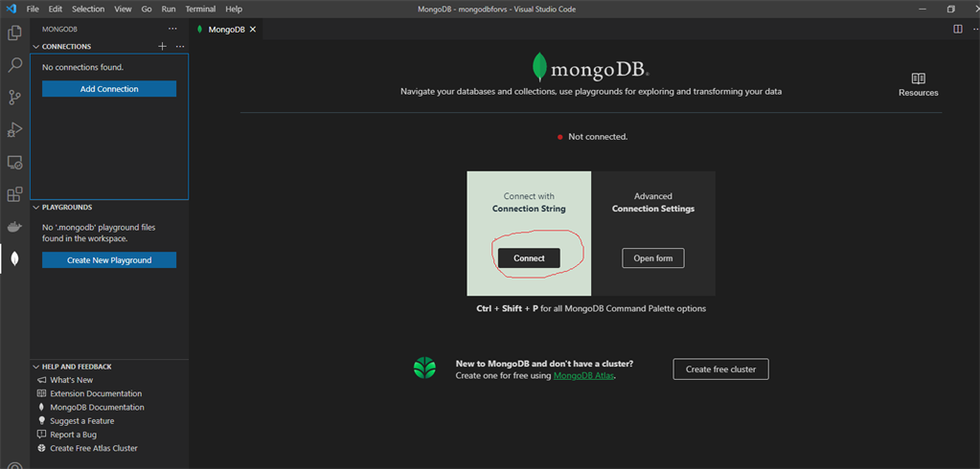
Task: Minimize the VS Code window
Action: [x=923, y=10]
